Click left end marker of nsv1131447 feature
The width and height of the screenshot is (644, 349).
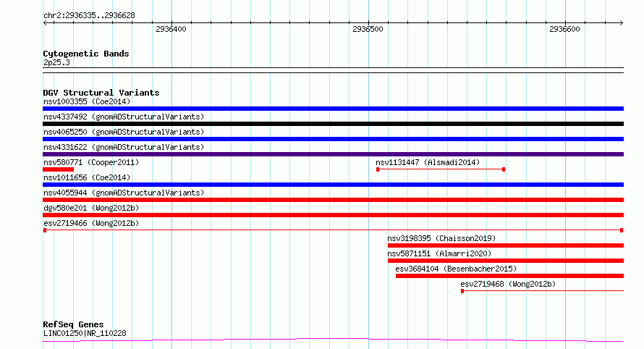(378, 169)
